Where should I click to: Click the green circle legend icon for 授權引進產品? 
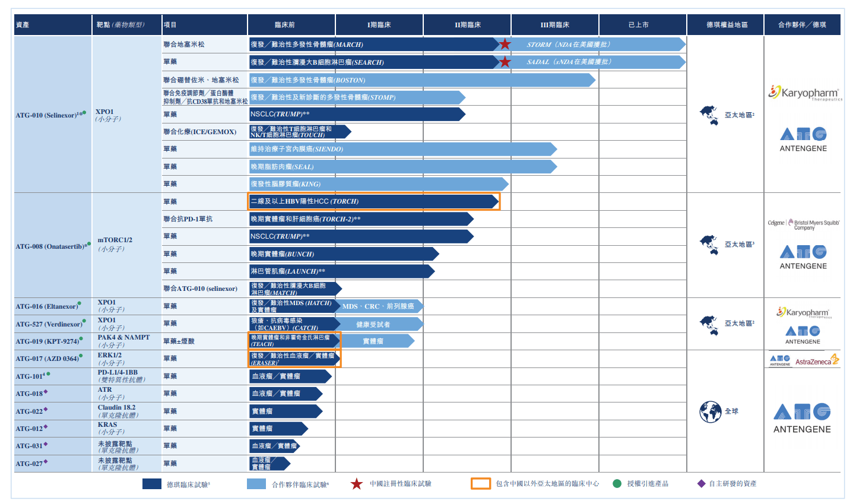pyautogui.click(x=617, y=484)
